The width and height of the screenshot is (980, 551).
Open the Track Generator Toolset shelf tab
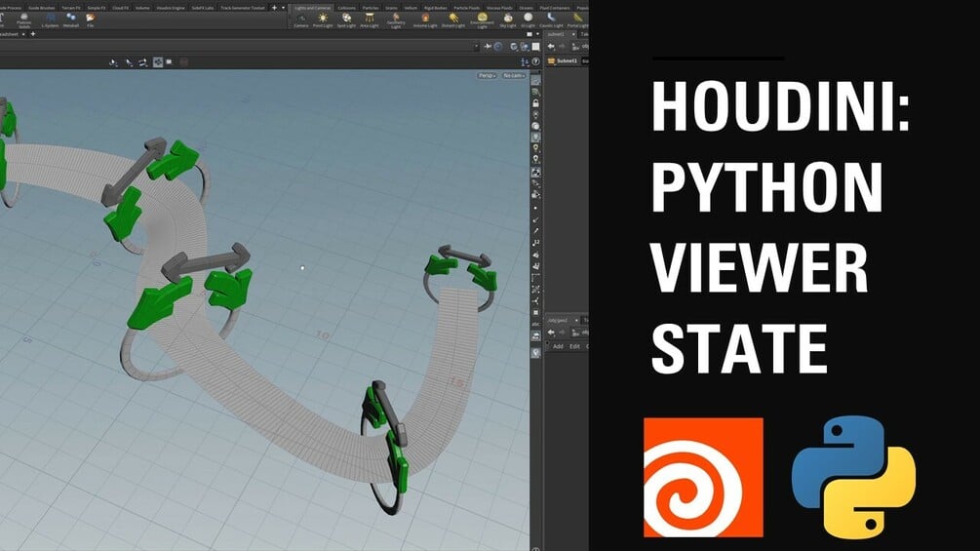[243, 8]
